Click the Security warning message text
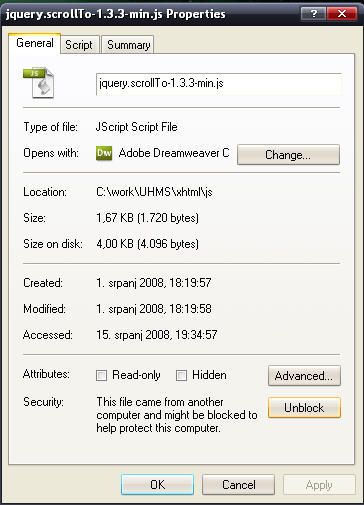 pos(177,415)
